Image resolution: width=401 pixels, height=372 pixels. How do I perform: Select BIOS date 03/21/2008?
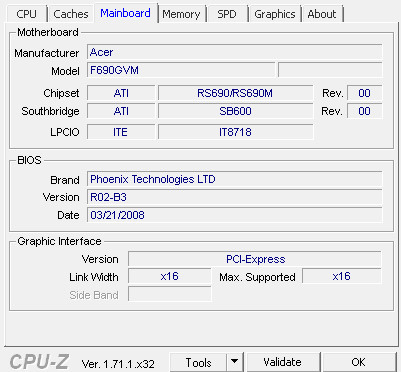(234, 215)
